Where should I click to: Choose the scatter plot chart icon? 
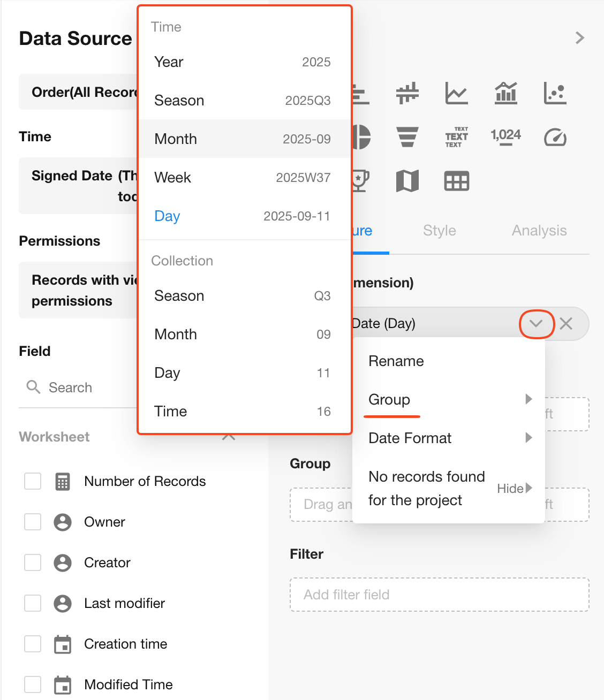(x=555, y=94)
